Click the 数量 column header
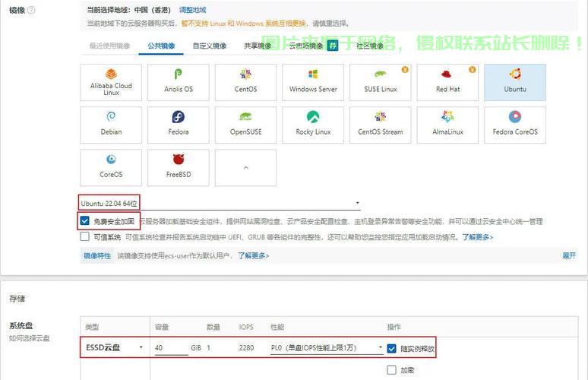This screenshot has width=588, height=380. (213, 327)
